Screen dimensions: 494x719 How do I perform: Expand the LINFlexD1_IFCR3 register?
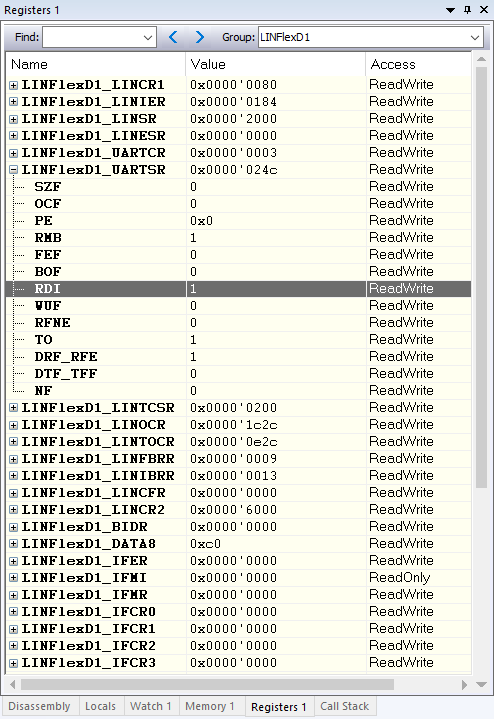(14, 663)
